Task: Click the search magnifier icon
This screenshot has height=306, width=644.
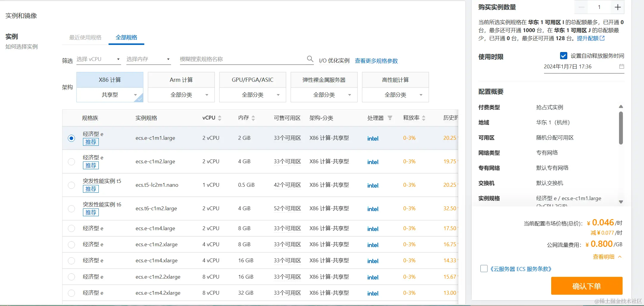Action: 310,59
